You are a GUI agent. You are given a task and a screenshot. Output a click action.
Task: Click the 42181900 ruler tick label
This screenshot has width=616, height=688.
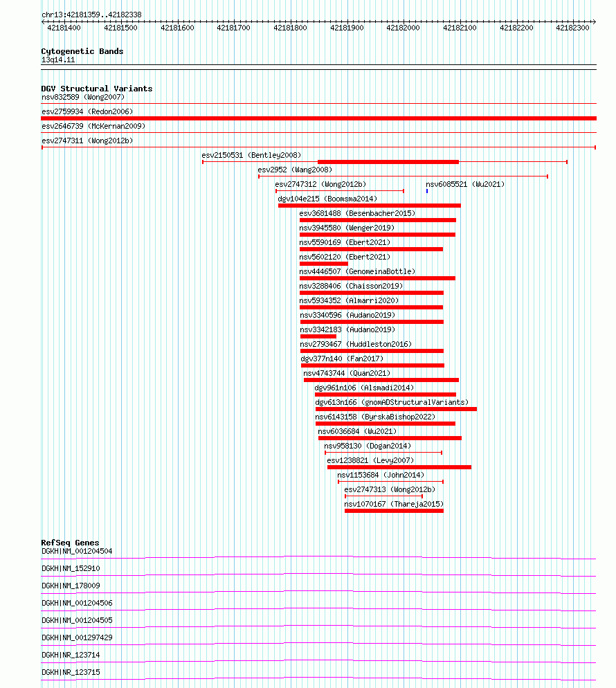(x=347, y=28)
